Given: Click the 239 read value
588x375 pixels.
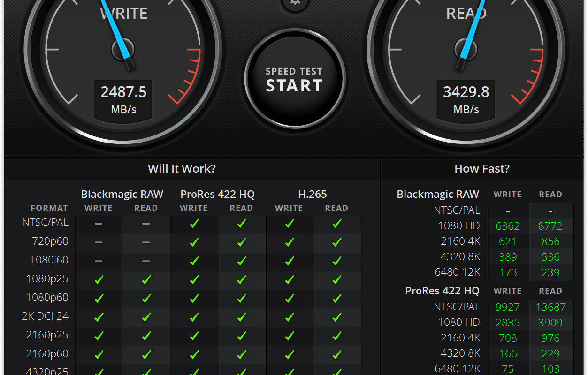Looking at the screenshot, I should (x=550, y=273).
